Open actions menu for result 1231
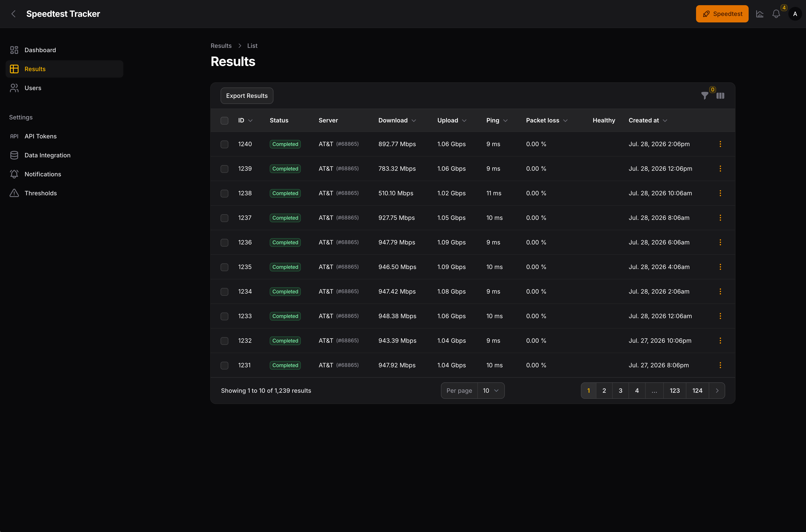The width and height of the screenshot is (806, 532). coord(720,365)
